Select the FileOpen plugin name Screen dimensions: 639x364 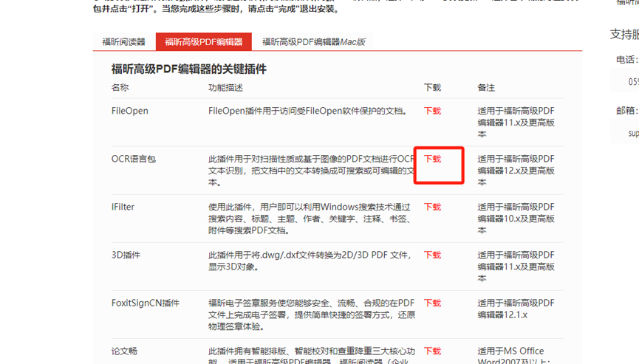pyautogui.click(x=129, y=111)
